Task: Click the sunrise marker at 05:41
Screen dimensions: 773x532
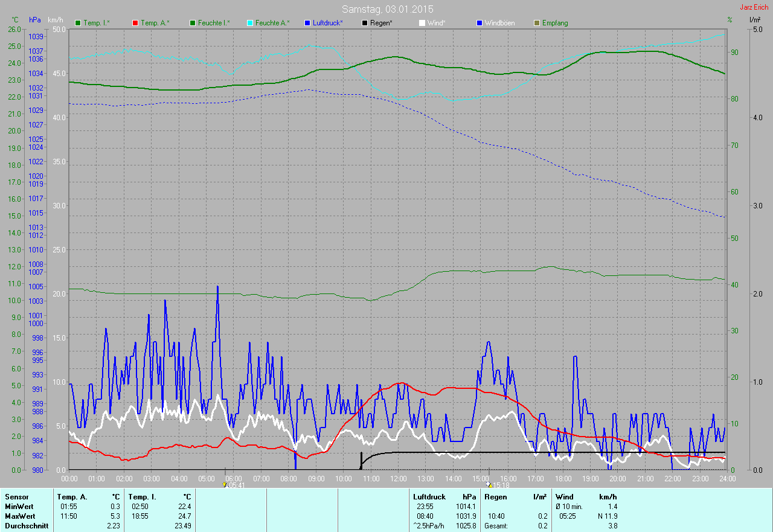Action: tap(225, 484)
